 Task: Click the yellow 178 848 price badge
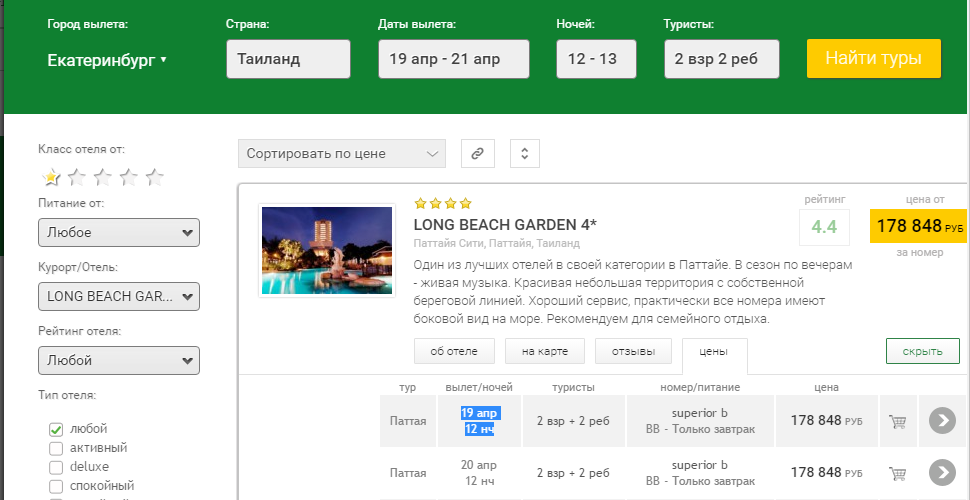[919, 226]
